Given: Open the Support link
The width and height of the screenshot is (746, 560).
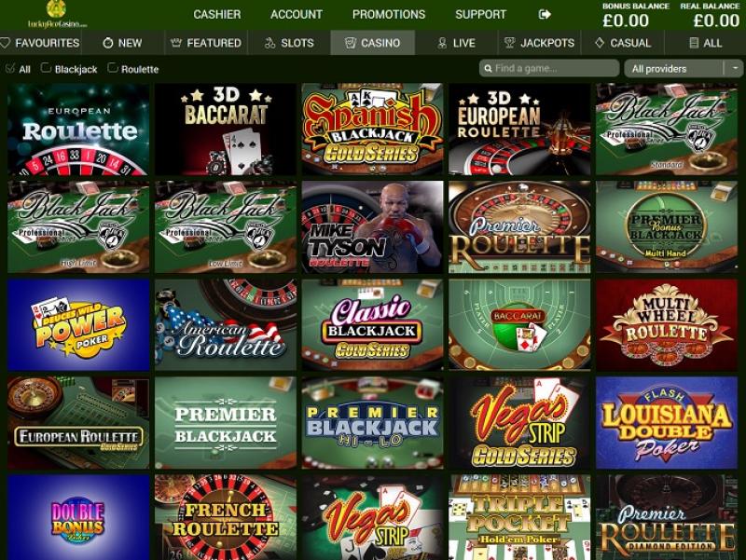Looking at the screenshot, I should (x=480, y=15).
